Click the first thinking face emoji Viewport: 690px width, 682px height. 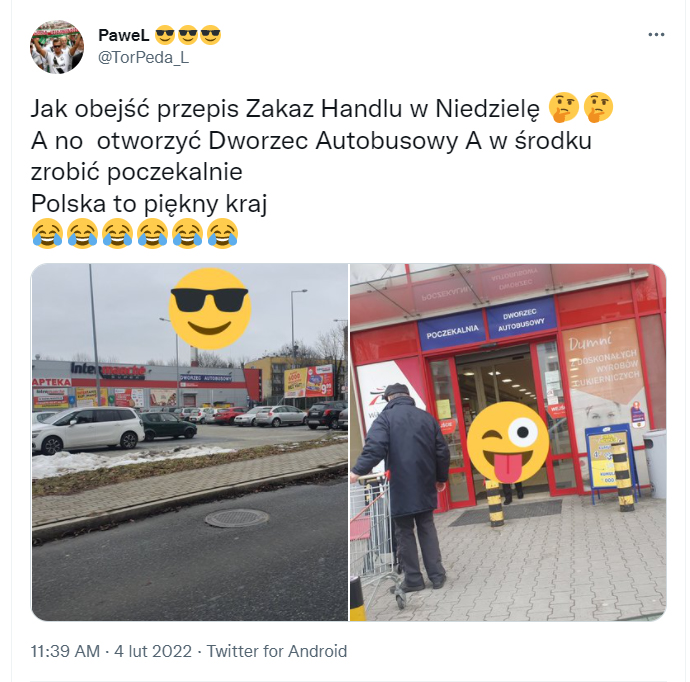(564, 107)
